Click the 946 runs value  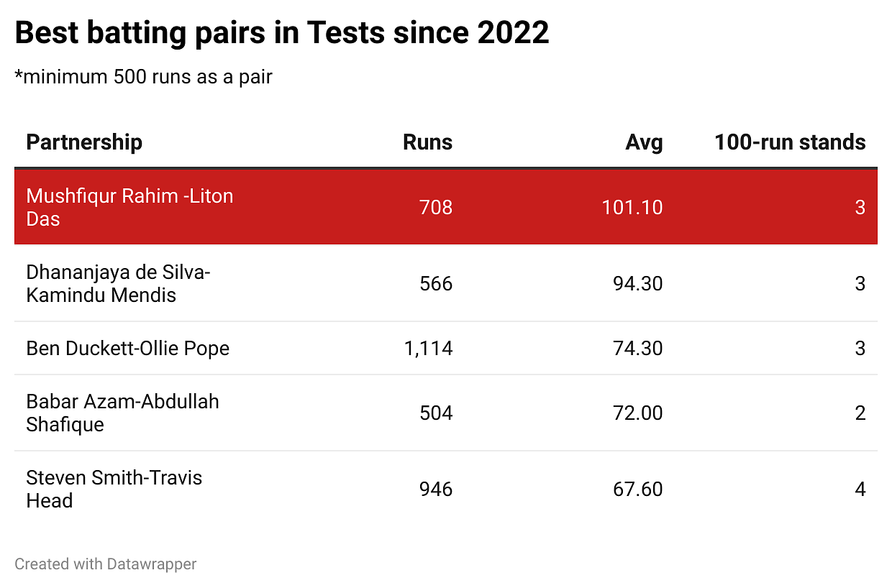[436, 490]
